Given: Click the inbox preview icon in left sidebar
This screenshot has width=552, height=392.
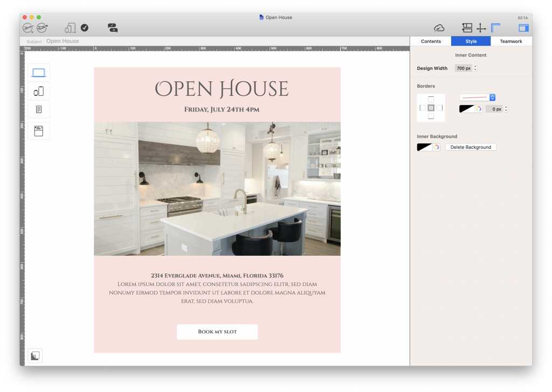Looking at the screenshot, I should [x=39, y=131].
